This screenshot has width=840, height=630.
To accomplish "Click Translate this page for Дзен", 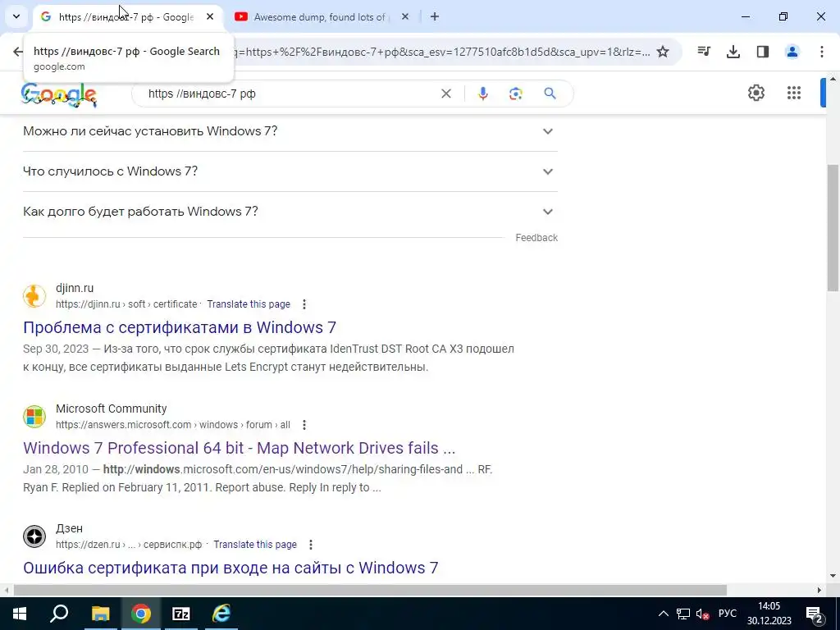I will click(x=255, y=545).
